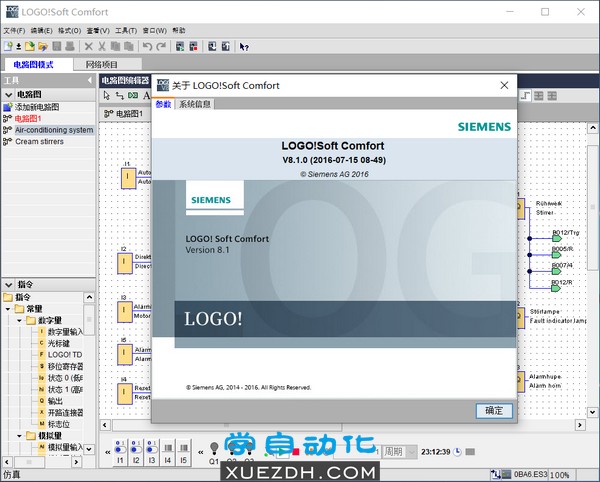Collapse the 常量 folder tree node

click(8, 309)
